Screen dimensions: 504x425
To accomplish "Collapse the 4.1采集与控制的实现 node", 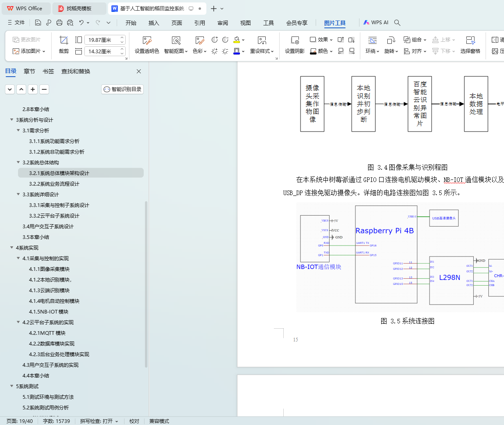I will pyautogui.click(x=18, y=258).
